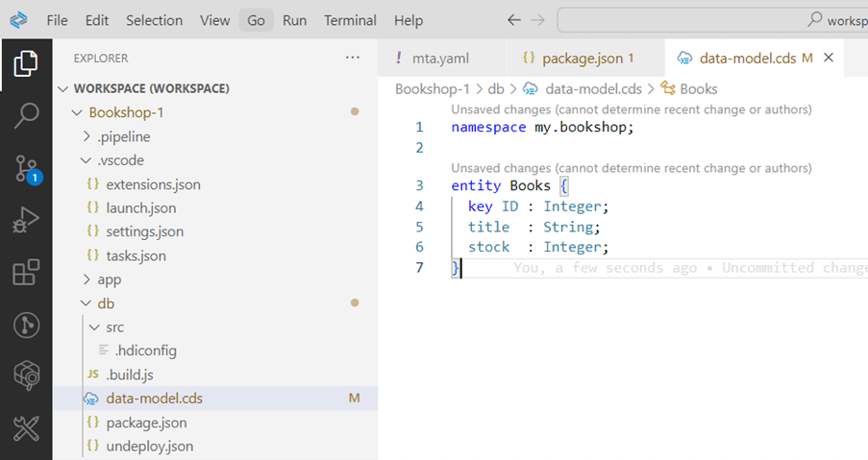Click db in the breadcrumb path

point(496,89)
